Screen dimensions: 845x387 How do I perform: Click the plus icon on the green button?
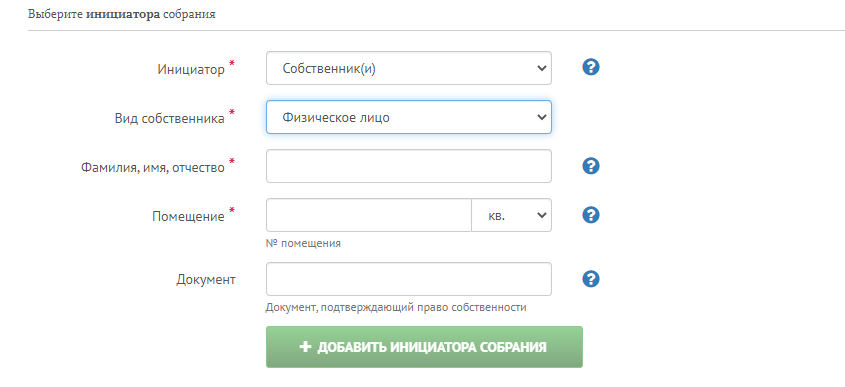[x=305, y=347]
